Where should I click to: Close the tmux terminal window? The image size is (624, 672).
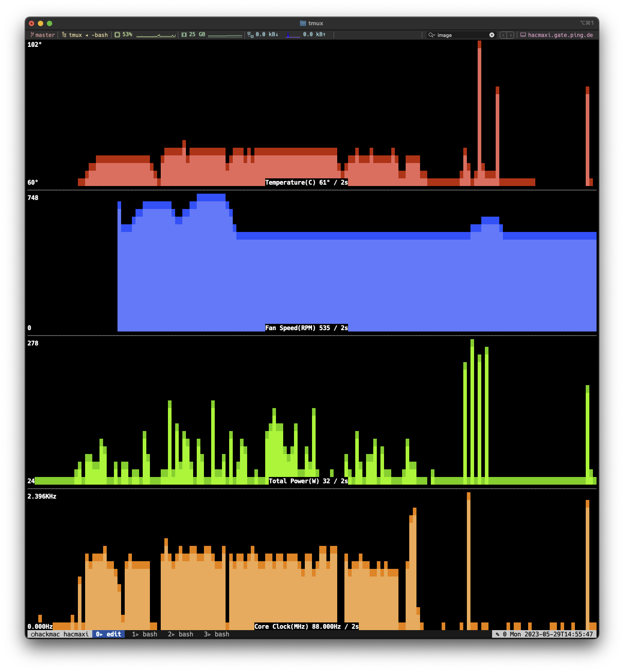click(x=32, y=23)
